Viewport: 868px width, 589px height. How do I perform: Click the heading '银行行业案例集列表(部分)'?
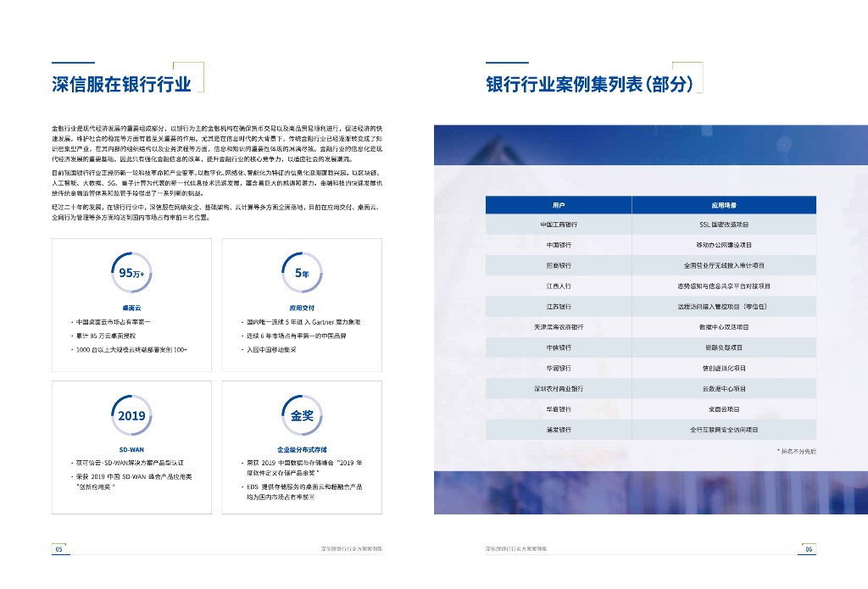(590, 84)
